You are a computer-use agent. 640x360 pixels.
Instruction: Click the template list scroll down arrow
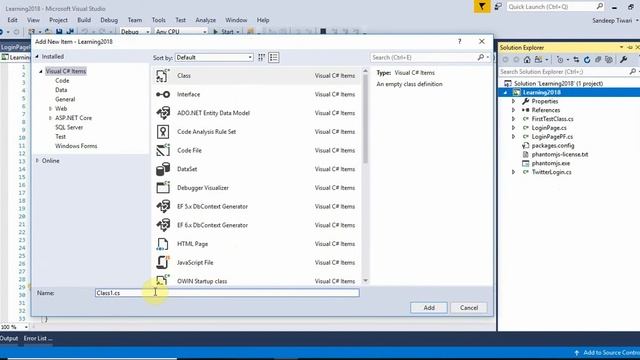365,281
